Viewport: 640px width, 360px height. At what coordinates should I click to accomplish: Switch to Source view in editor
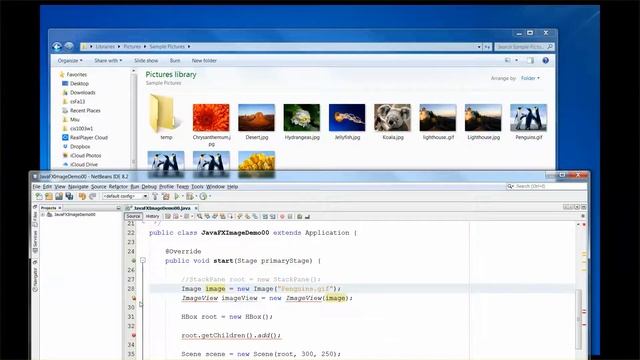[x=133, y=216]
